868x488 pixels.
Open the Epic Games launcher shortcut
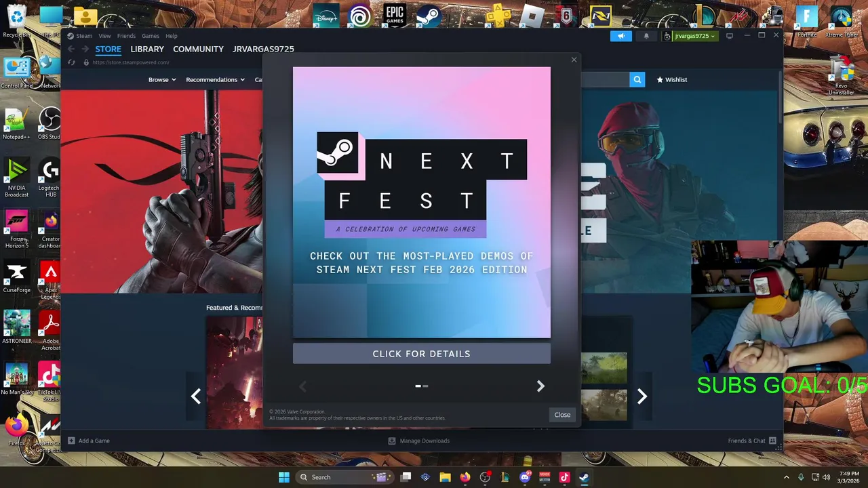(395, 15)
